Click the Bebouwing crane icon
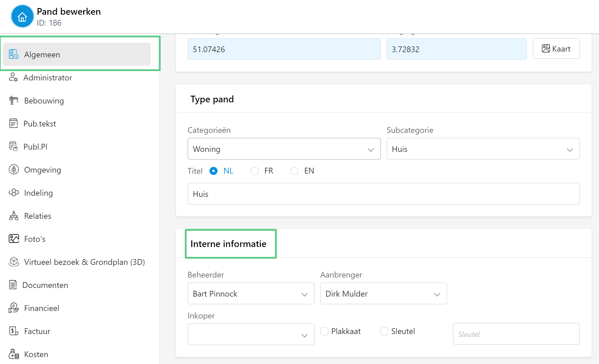This screenshot has width=599, height=364. [14, 100]
